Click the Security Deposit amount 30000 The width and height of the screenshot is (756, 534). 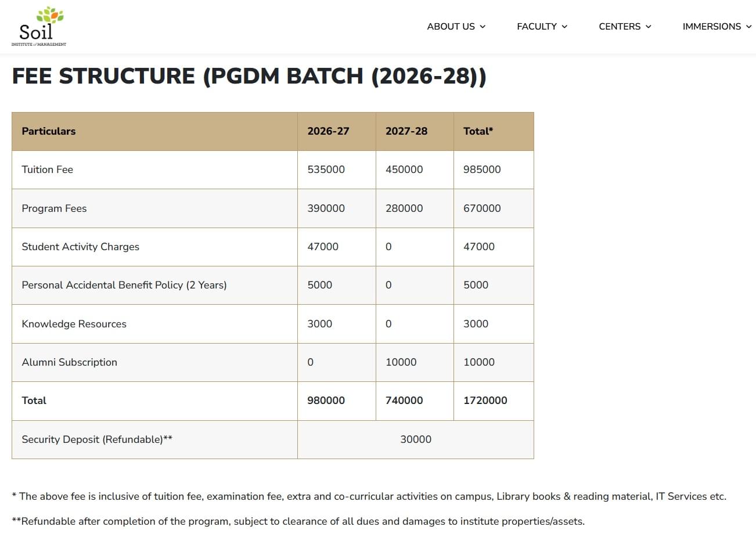tap(415, 439)
